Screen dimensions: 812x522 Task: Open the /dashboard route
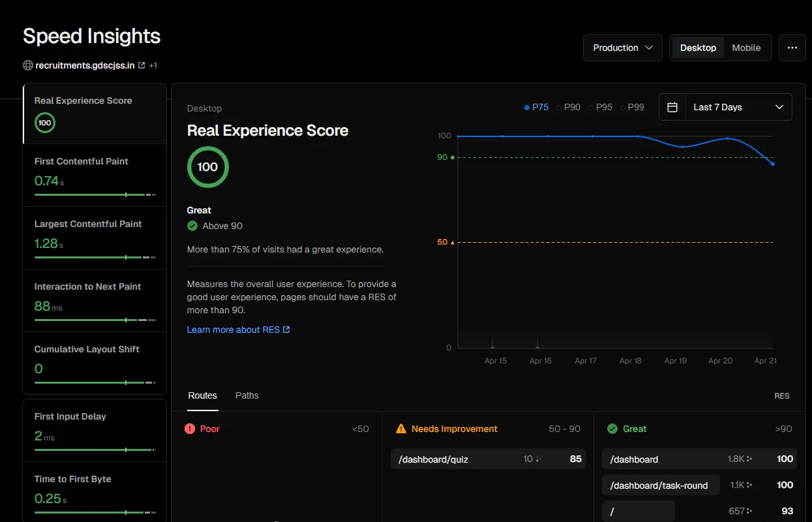pos(700,459)
